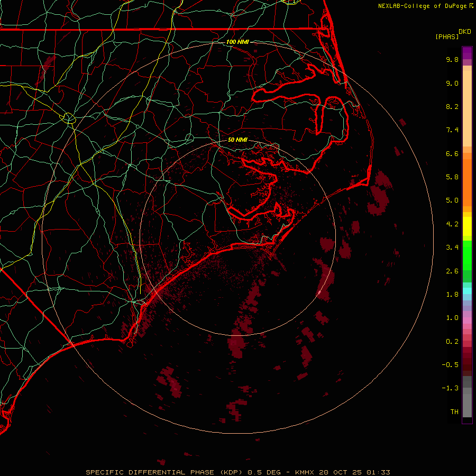The height and width of the screenshot is (476, 476).
Task: Click the 3.4 scale value
Action: pyautogui.click(x=452, y=248)
